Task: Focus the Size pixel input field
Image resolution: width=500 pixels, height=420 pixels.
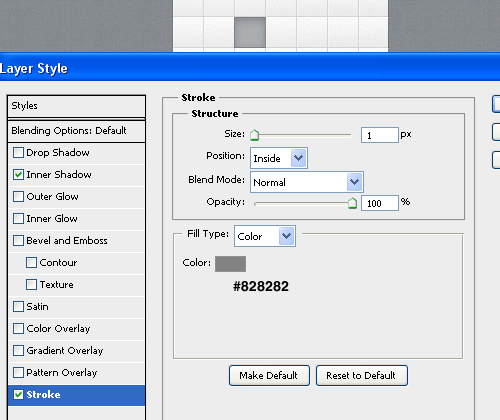Action: coord(380,135)
